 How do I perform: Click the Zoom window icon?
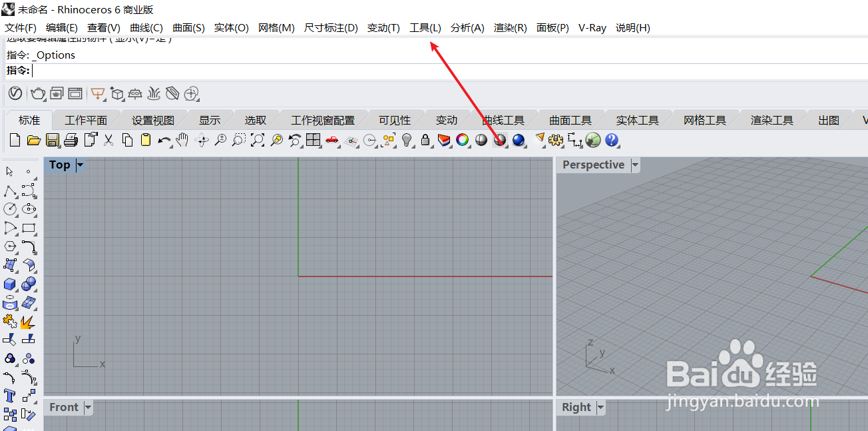[x=238, y=140]
